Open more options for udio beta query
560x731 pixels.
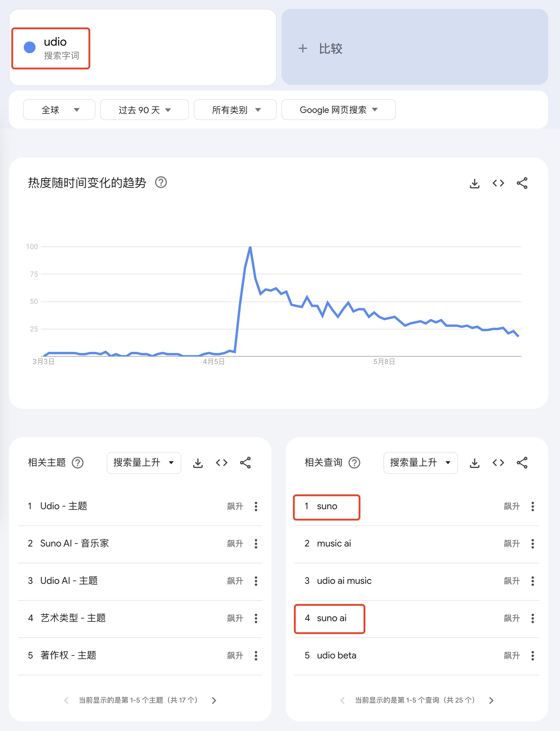click(x=533, y=656)
